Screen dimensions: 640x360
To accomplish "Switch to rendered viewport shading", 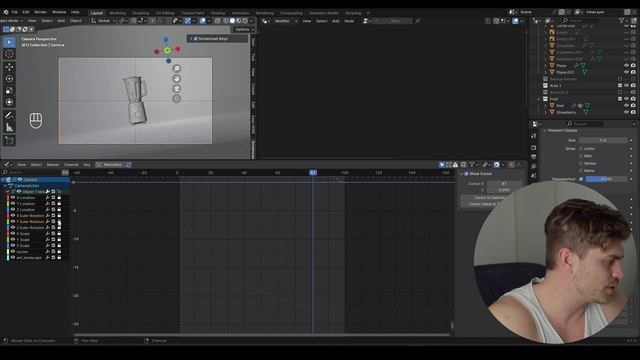I will click(x=245, y=21).
